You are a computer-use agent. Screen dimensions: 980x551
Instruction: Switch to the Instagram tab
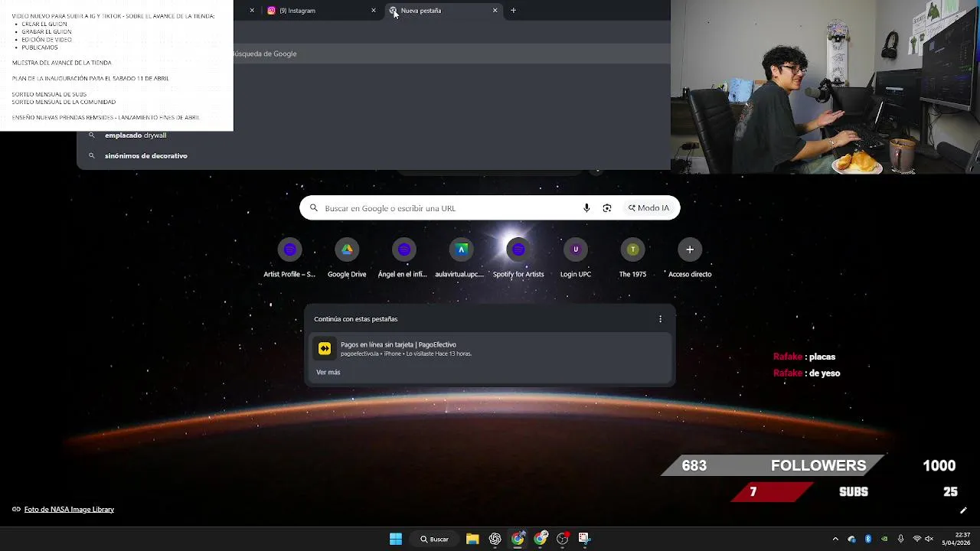click(321, 11)
